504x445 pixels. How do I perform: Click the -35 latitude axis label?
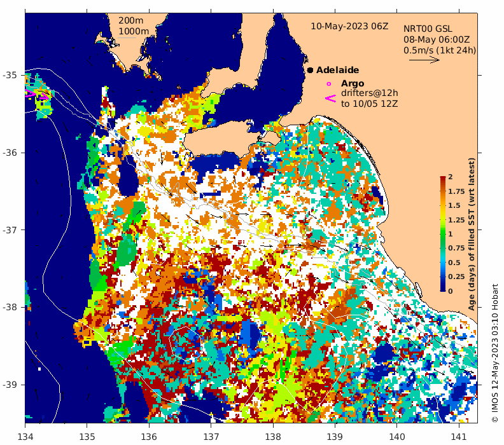click(x=10, y=75)
